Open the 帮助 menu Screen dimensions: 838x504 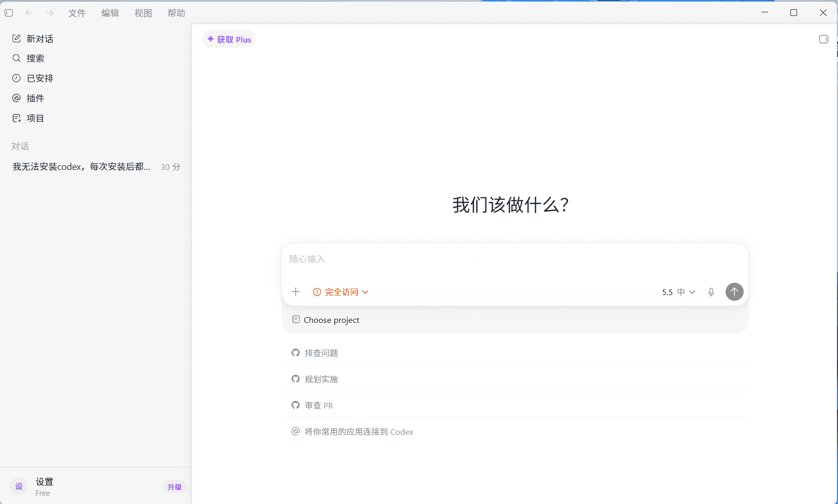(x=176, y=13)
